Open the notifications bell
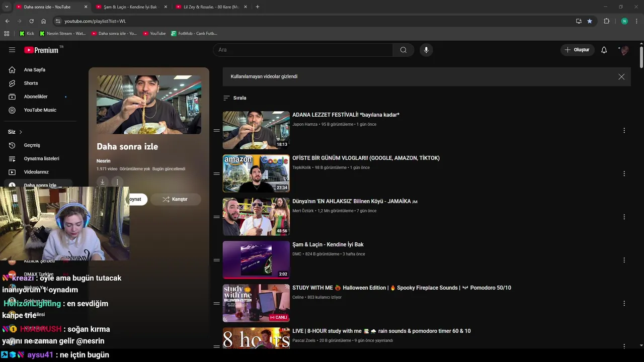This screenshot has height=362, width=644. pos(604,50)
